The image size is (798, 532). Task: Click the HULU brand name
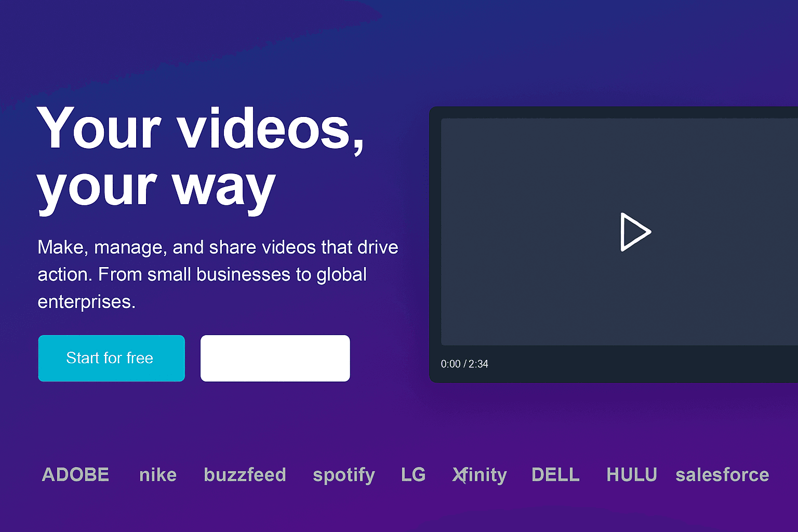coord(632,475)
